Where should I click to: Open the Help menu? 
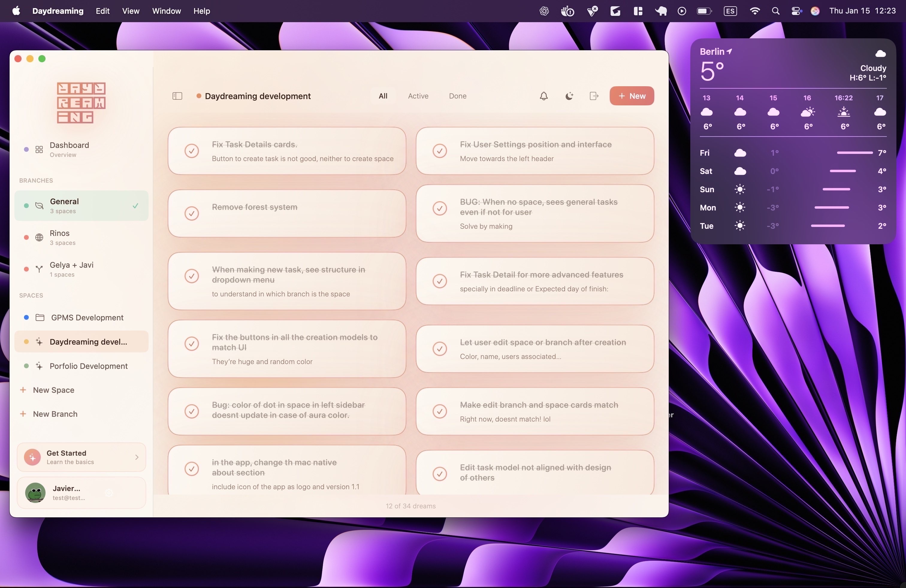pos(202,11)
